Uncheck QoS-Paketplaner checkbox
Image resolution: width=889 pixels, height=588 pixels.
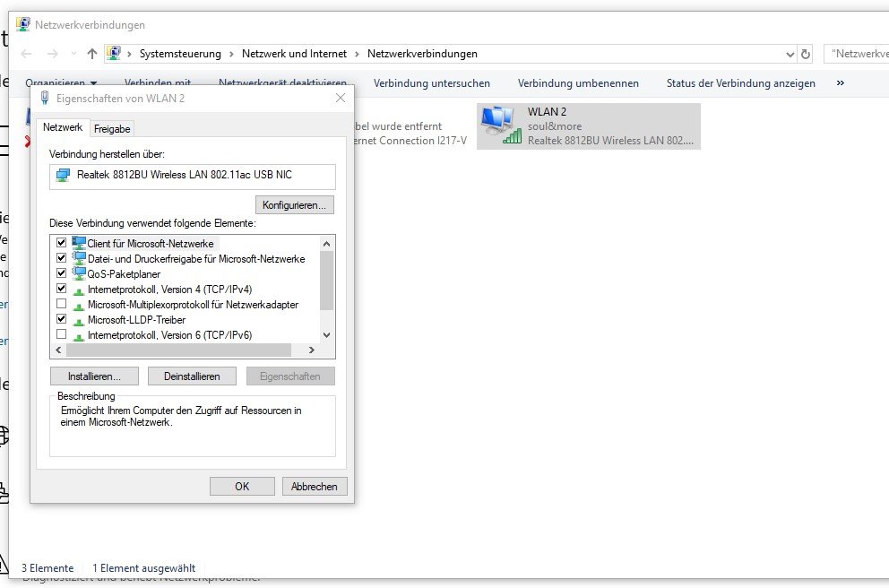pos(61,273)
